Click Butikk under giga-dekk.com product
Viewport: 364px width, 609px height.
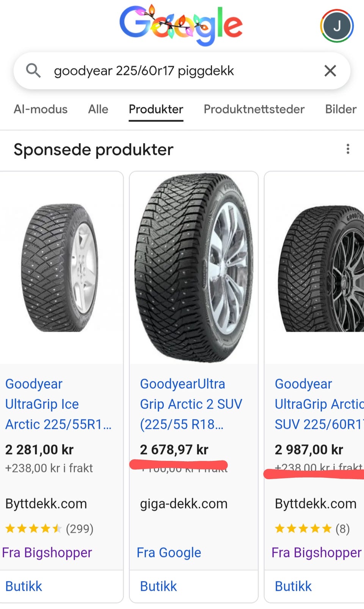coord(158,586)
